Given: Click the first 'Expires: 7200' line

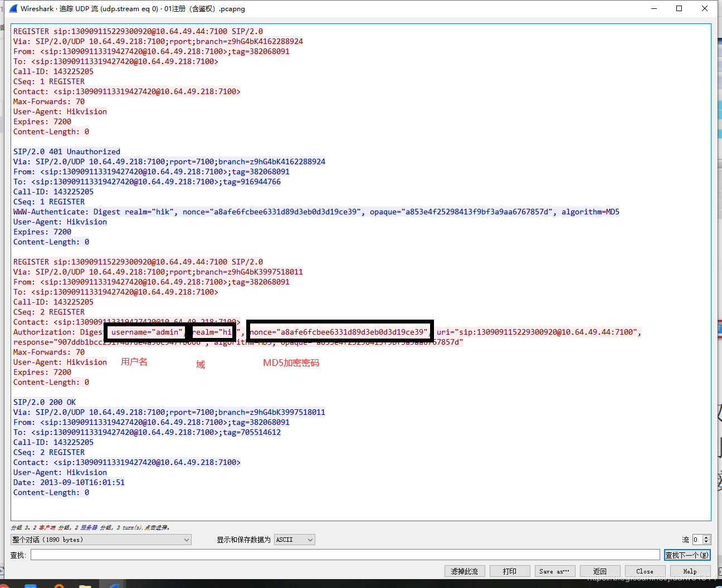Looking at the screenshot, I should [x=42, y=121].
